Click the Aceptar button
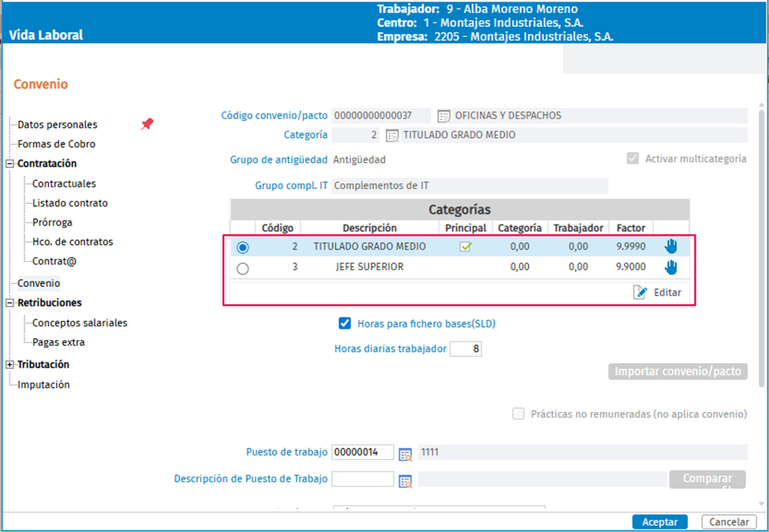Screen dimensions: 769x532 coord(659,523)
